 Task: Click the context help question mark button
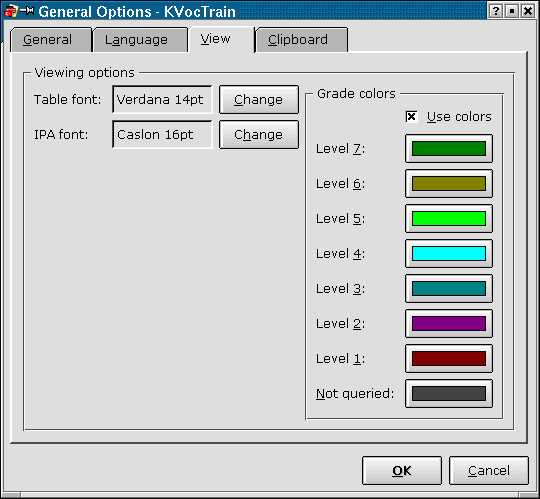(x=496, y=11)
